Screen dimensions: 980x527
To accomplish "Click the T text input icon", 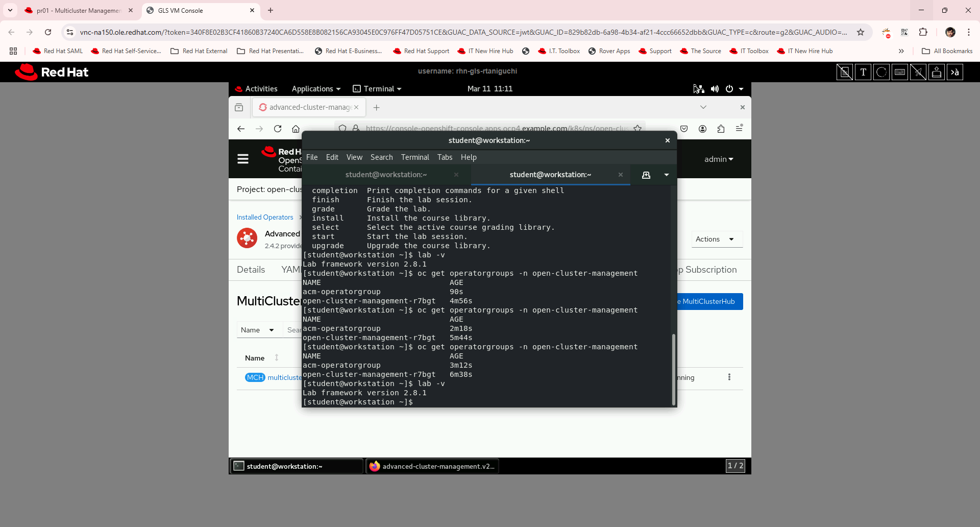I will (x=863, y=72).
